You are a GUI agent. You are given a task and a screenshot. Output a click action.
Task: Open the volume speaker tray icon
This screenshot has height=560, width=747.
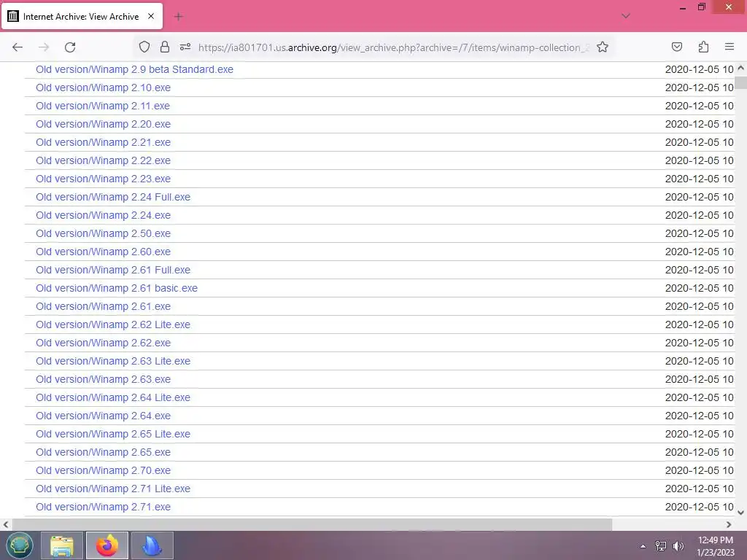click(x=678, y=545)
